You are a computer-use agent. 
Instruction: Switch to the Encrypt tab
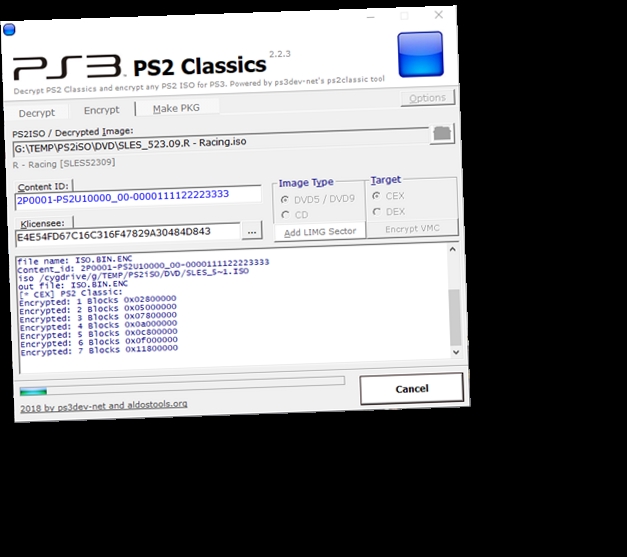(x=102, y=110)
